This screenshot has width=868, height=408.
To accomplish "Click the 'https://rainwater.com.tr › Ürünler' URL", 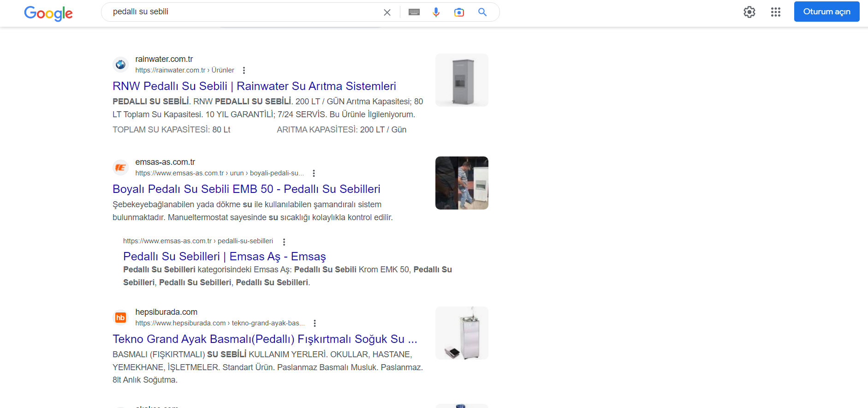I will (x=185, y=70).
